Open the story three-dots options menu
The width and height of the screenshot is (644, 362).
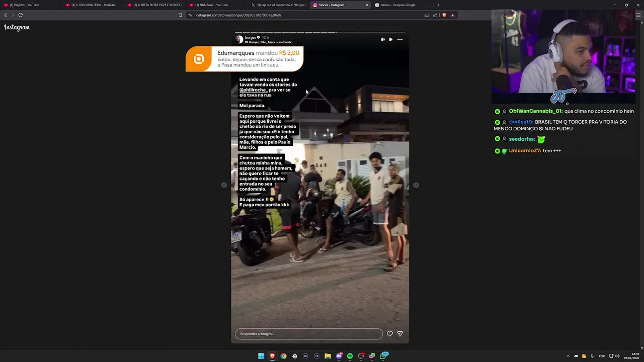coord(400,39)
